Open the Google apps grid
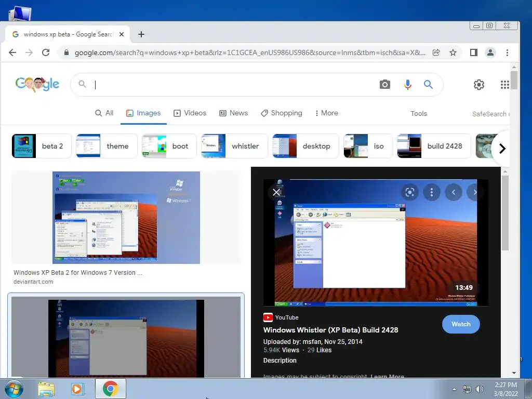 coord(505,85)
